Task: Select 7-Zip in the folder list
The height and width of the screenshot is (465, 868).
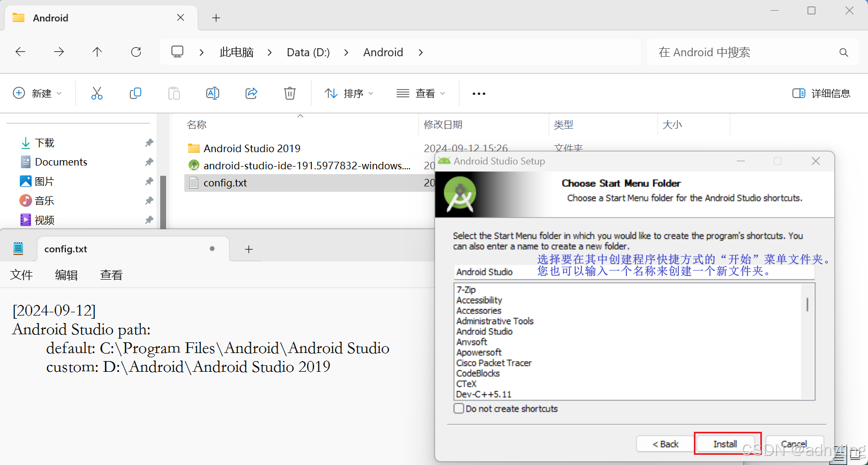Action: [466, 290]
